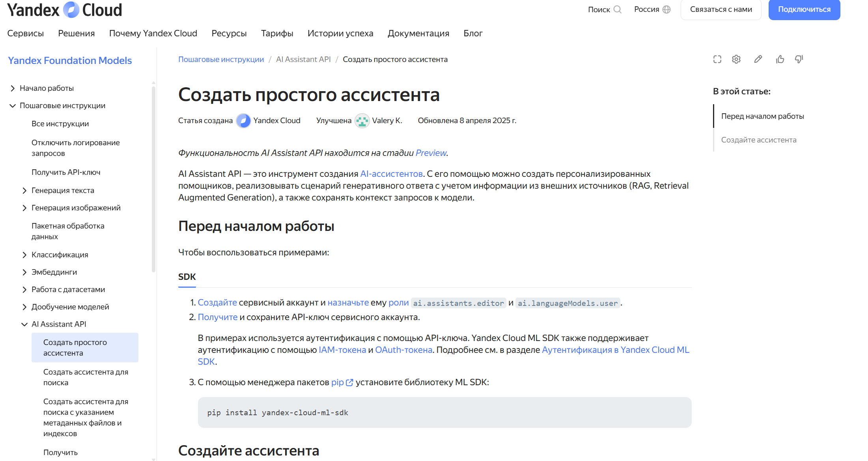
Task: Click the Поиск search label
Action: pyautogui.click(x=599, y=9)
